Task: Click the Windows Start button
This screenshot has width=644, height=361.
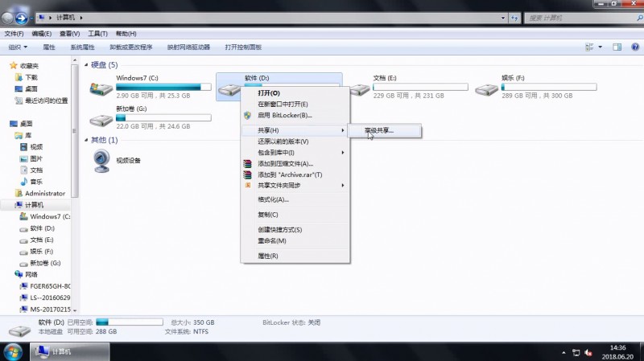Action: tap(13, 352)
